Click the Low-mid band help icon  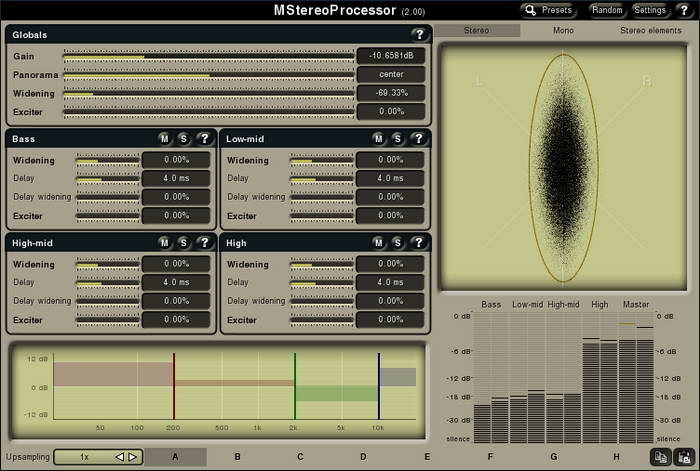[417, 139]
